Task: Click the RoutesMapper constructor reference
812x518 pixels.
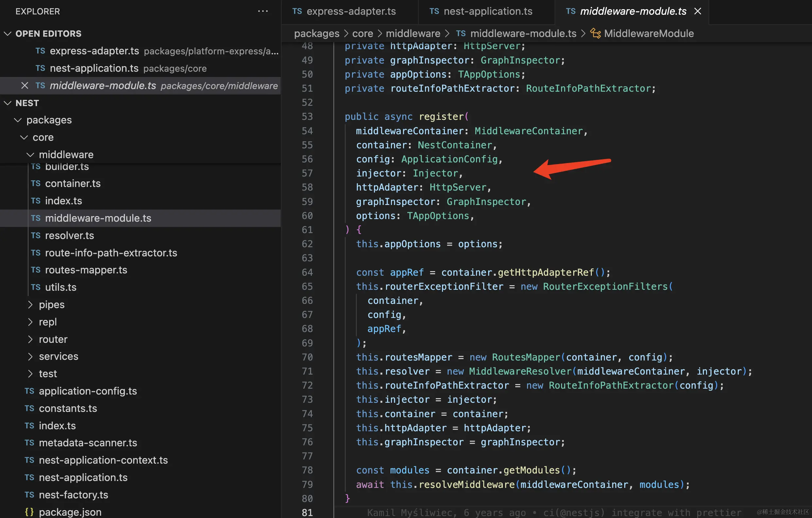Action: [x=526, y=357]
